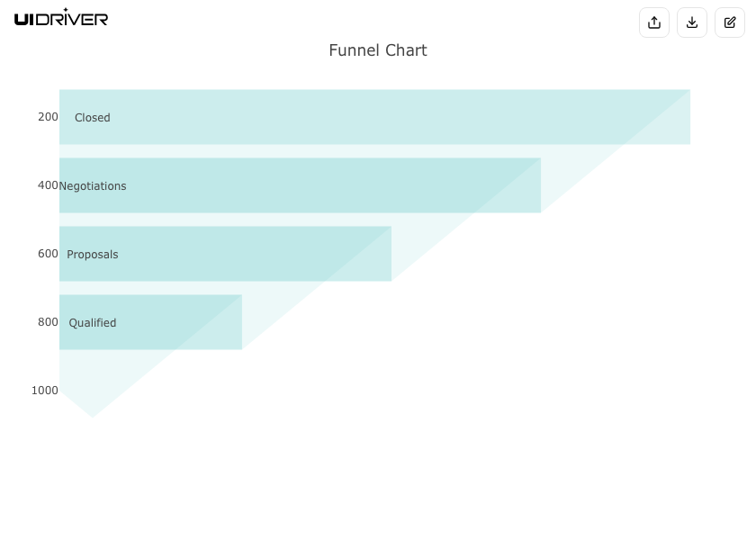Click the 'Negotiations' text label
This screenshot has width=756, height=540.
coord(93,186)
